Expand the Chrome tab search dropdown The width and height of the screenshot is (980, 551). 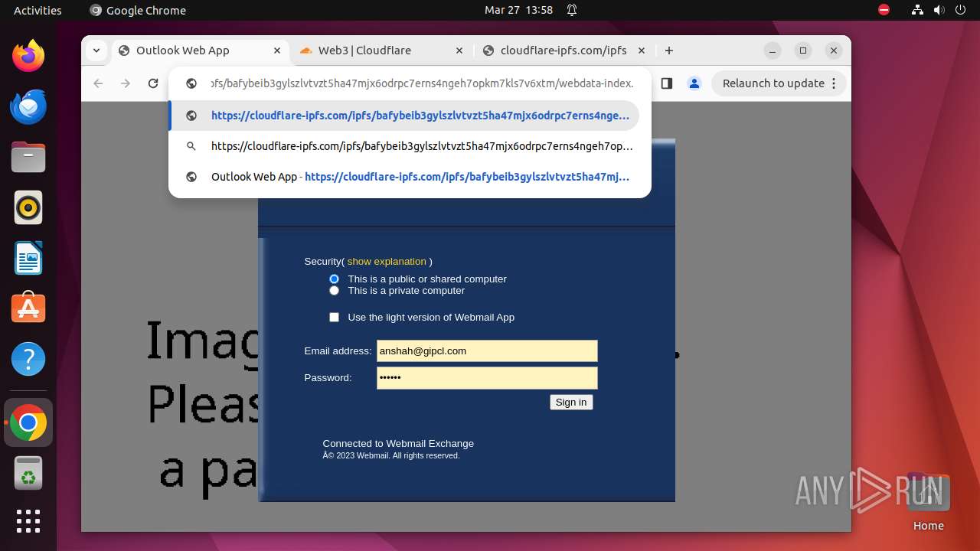tap(96, 51)
